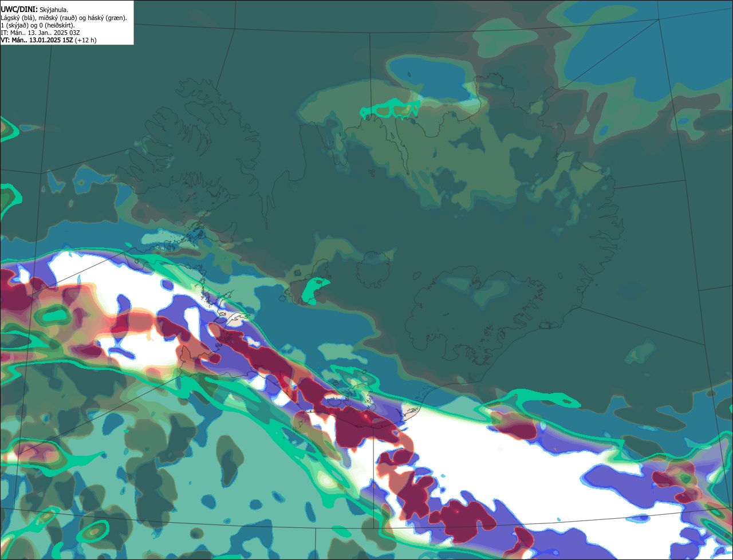
Task: Click the 'IT: Mán.. 13. Jan.. 2025 03Z' line
Action: 40,33
